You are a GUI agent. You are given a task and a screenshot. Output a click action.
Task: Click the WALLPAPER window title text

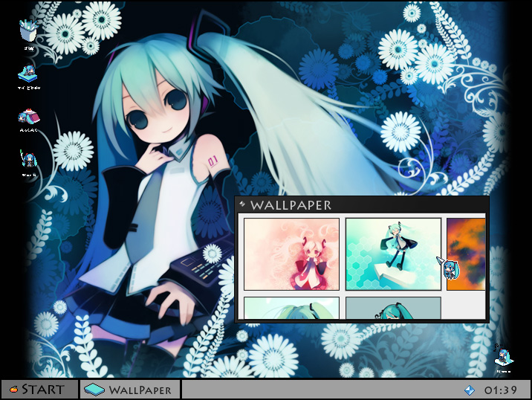point(291,205)
